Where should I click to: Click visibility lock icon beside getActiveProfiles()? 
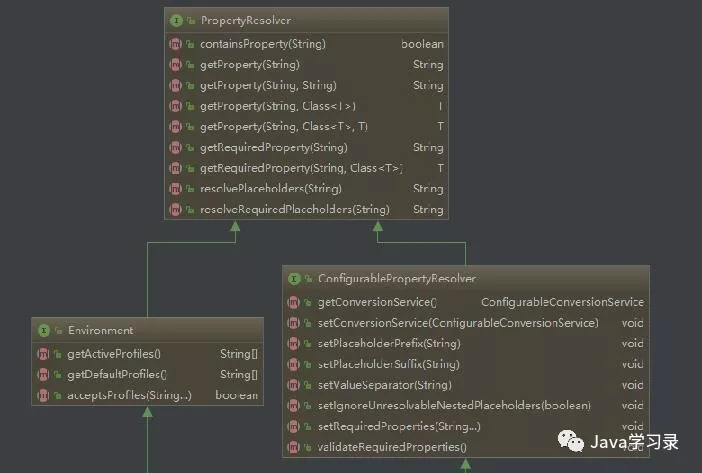click(x=58, y=354)
